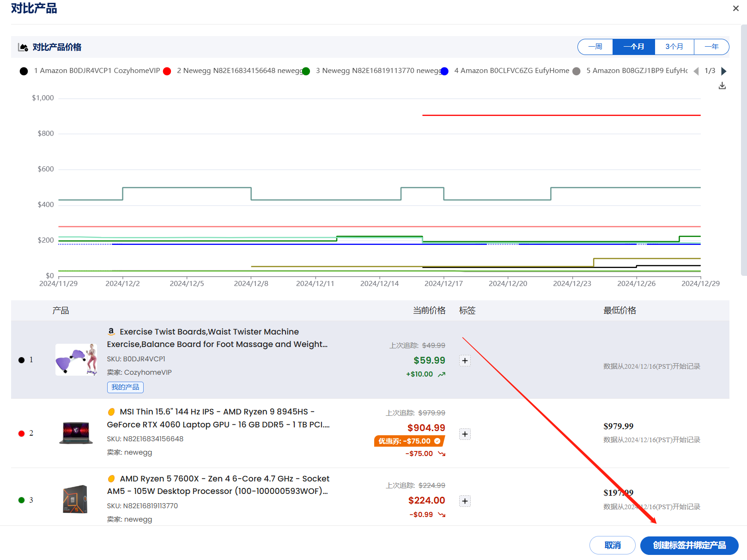Image resolution: width=747 pixels, height=560 pixels.
Task: Open MSI Thin laptop thumbnail
Action: click(76, 433)
